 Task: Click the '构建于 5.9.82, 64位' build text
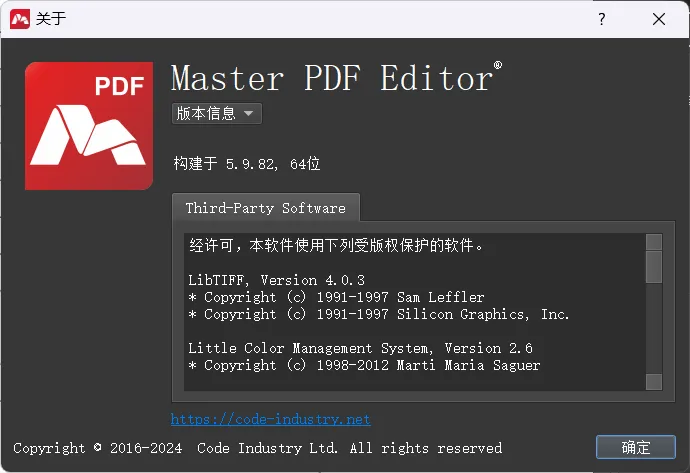(247, 164)
